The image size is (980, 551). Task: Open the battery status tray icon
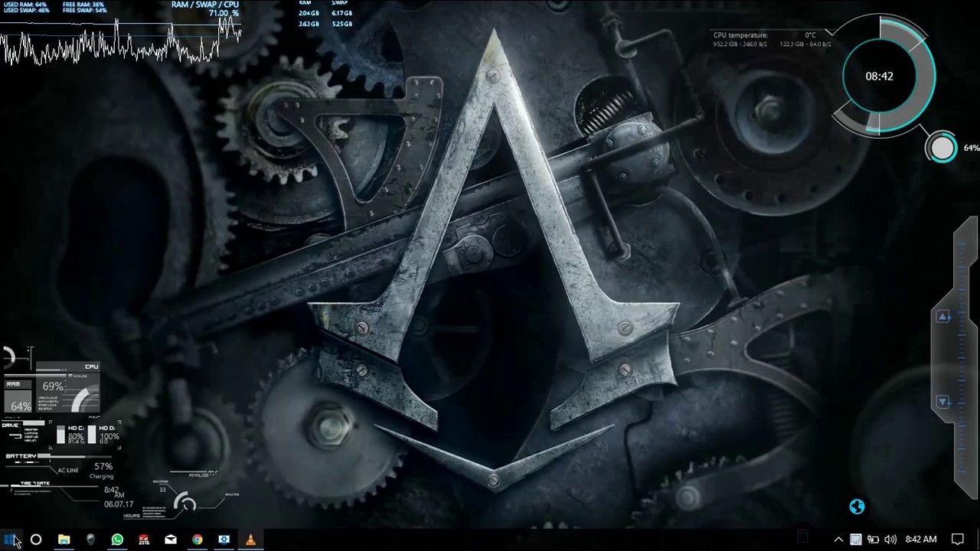[x=873, y=539]
